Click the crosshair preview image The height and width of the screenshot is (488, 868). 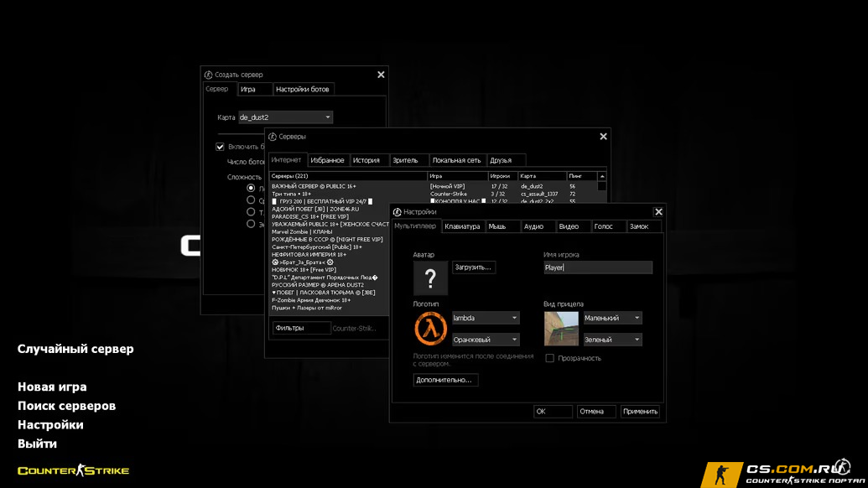pos(561,329)
